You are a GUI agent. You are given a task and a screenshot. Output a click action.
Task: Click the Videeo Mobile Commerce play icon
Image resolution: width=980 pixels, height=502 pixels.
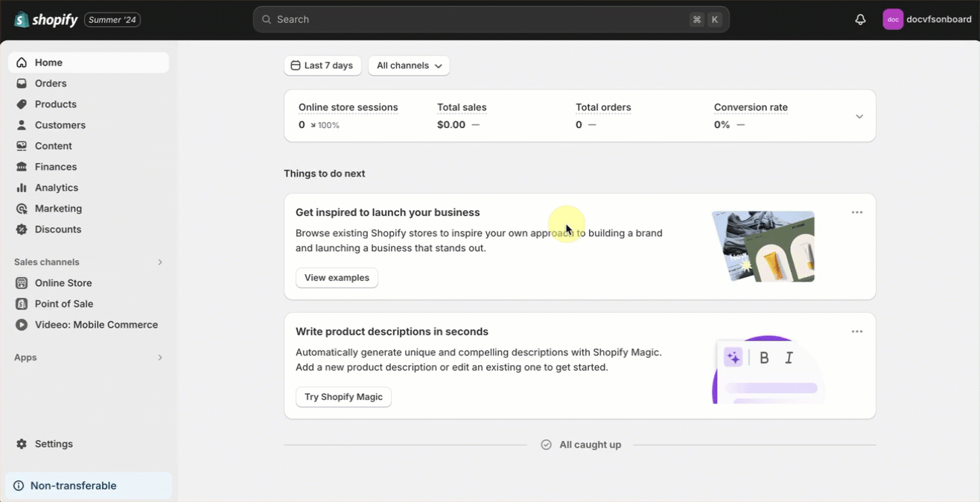coord(22,325)
